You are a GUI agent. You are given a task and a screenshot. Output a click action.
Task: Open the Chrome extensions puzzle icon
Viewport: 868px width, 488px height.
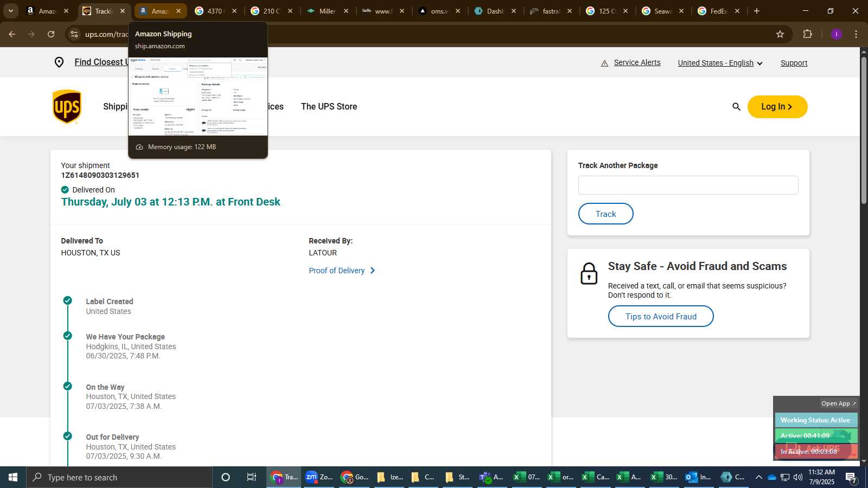coord(807,34)
